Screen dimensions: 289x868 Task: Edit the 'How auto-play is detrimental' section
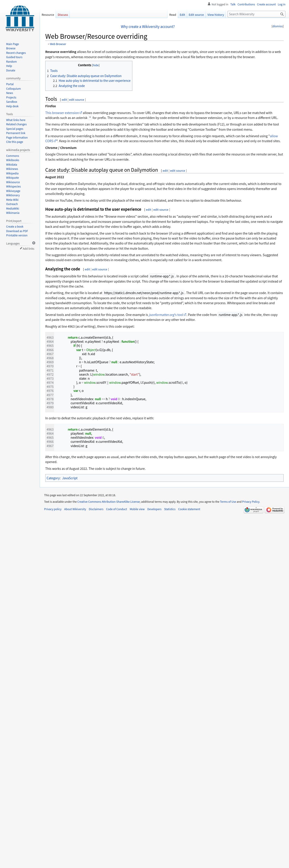(148, 210)
